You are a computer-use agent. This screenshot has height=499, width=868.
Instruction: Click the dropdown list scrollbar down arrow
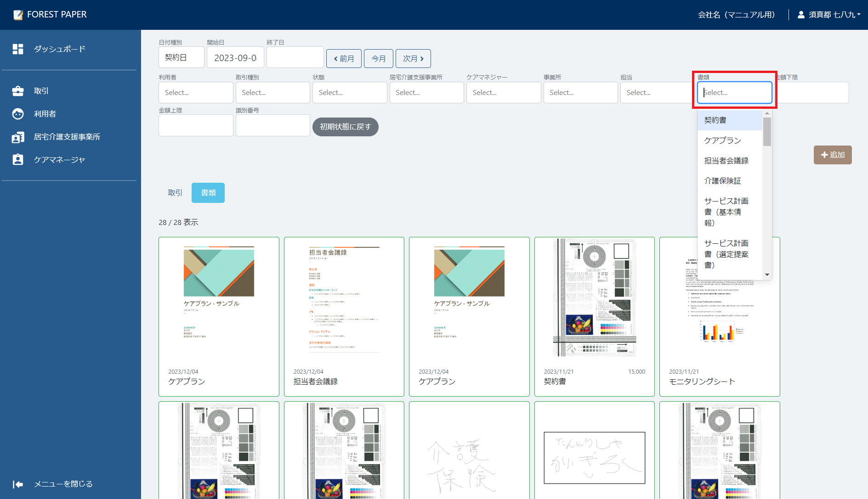click(x=767, y=275)
